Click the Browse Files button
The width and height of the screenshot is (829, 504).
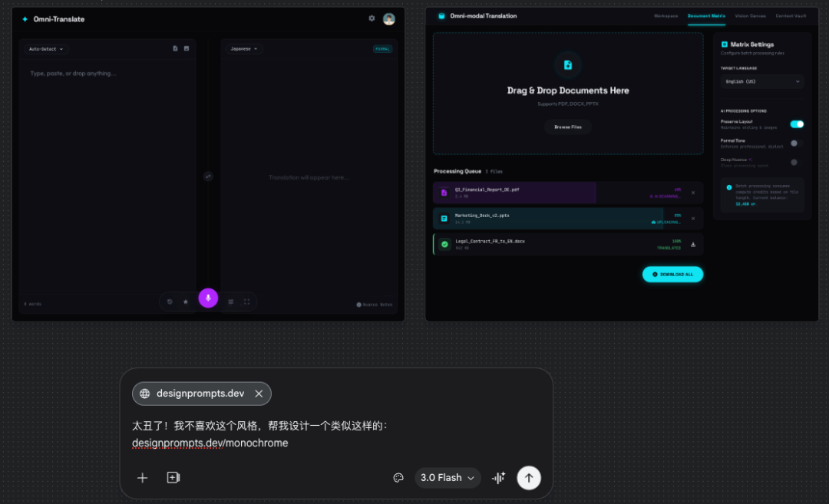(568, 127)
